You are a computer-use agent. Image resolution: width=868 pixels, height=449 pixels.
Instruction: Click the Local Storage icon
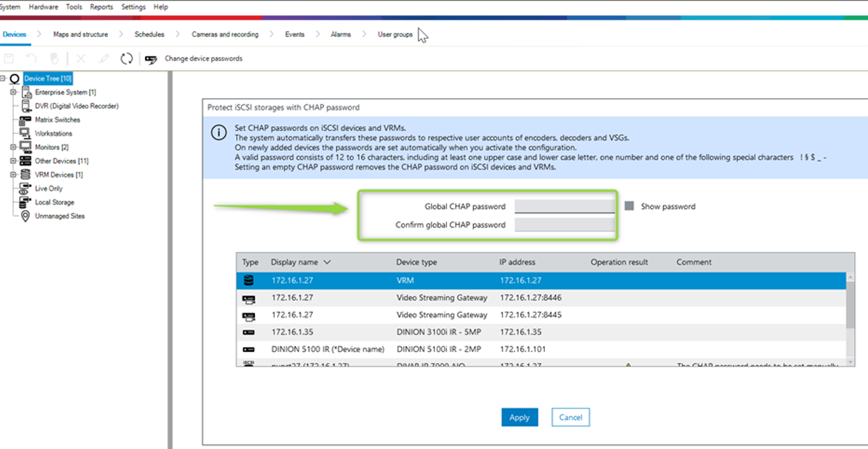[x=25, y=202]
